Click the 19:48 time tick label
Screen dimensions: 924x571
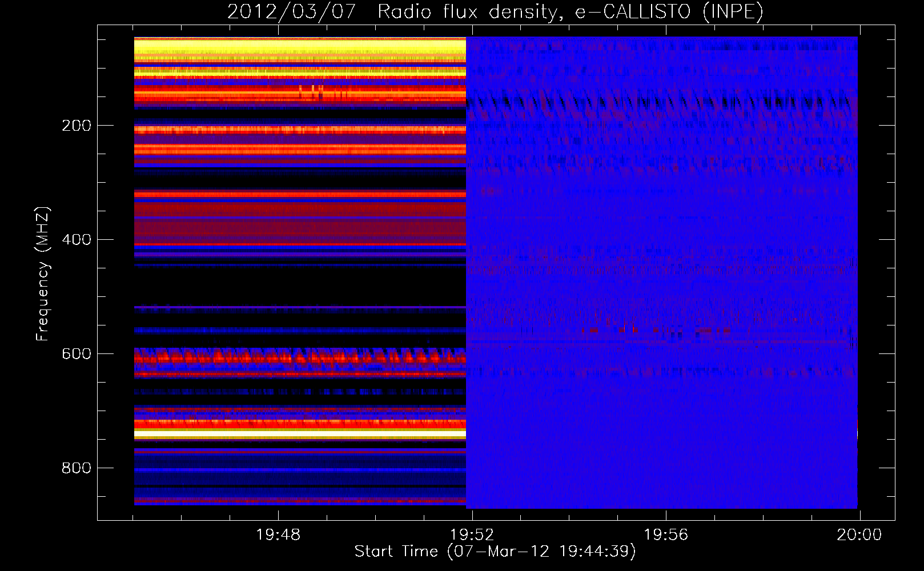click(278, 535)
